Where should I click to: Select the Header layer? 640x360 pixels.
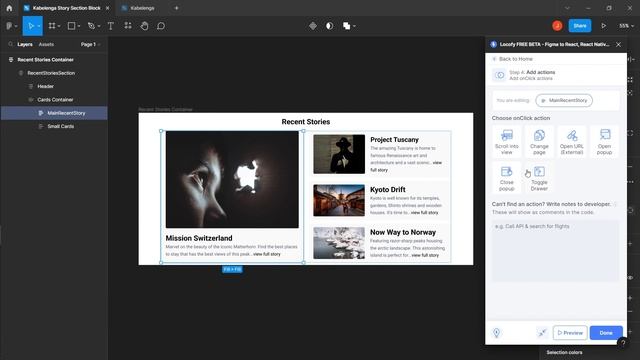[54, 86]
